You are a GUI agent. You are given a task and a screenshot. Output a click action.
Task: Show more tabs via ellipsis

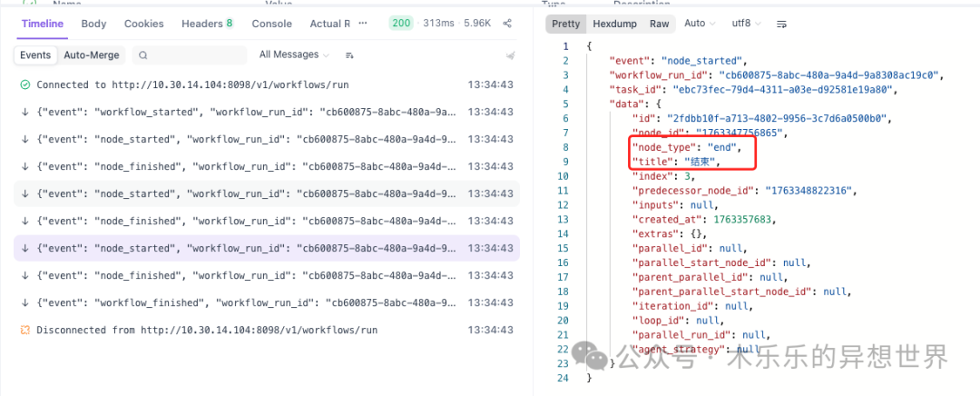[x=363, y=23]
